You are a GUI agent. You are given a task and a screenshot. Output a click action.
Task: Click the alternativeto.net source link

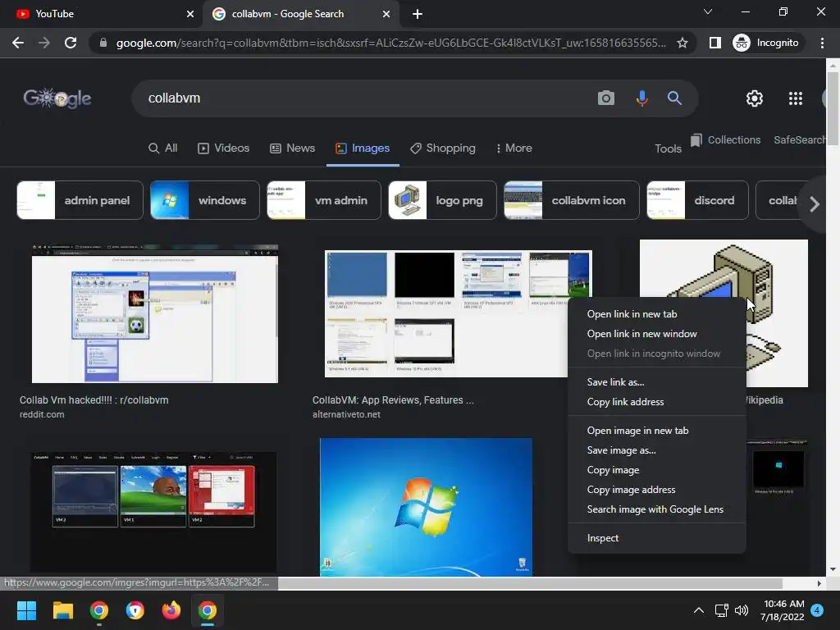point(347,414)
